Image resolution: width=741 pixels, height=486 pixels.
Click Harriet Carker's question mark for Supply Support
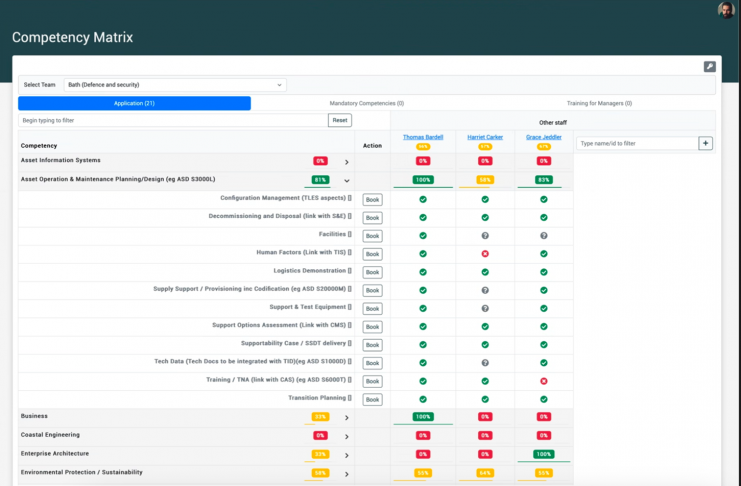coord(485,290)
